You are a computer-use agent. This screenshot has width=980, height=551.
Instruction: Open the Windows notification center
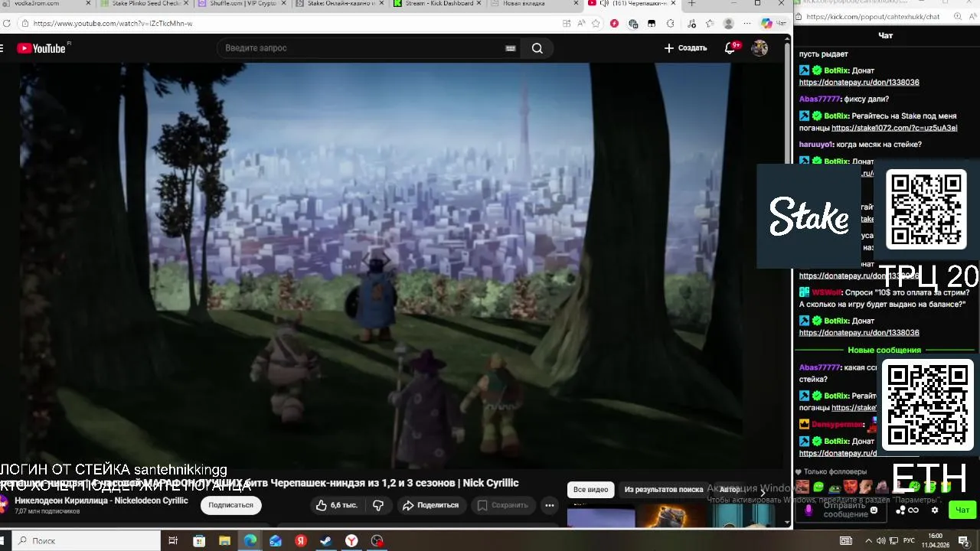pyautogui.click(x=964, y=541)
